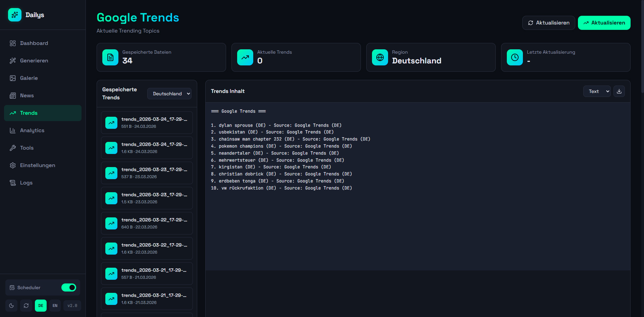Click the download icon in Trends Inhalt
The image size is (644, 317).
click(x=619, y=91)
